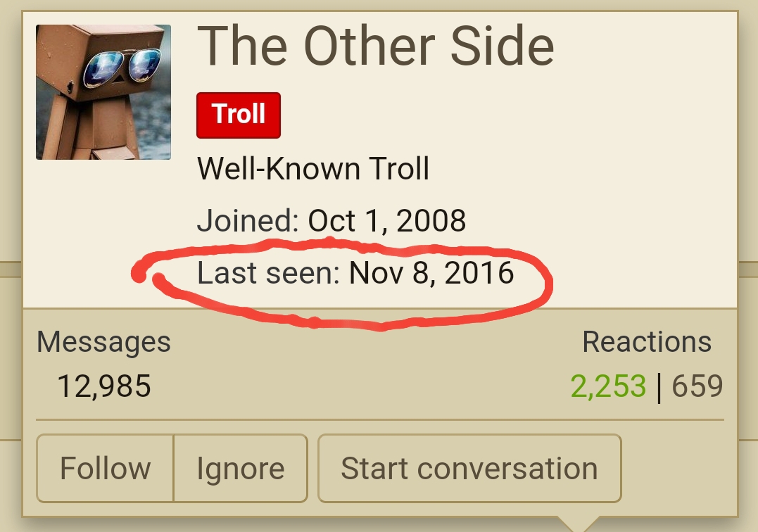
Task: Click the 659 reactions count
Action: (697, 386)
